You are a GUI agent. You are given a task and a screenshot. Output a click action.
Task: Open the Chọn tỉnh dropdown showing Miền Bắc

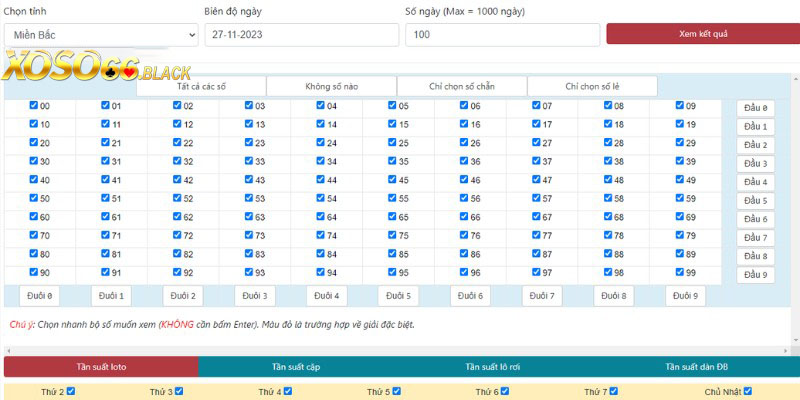(101, 35)
